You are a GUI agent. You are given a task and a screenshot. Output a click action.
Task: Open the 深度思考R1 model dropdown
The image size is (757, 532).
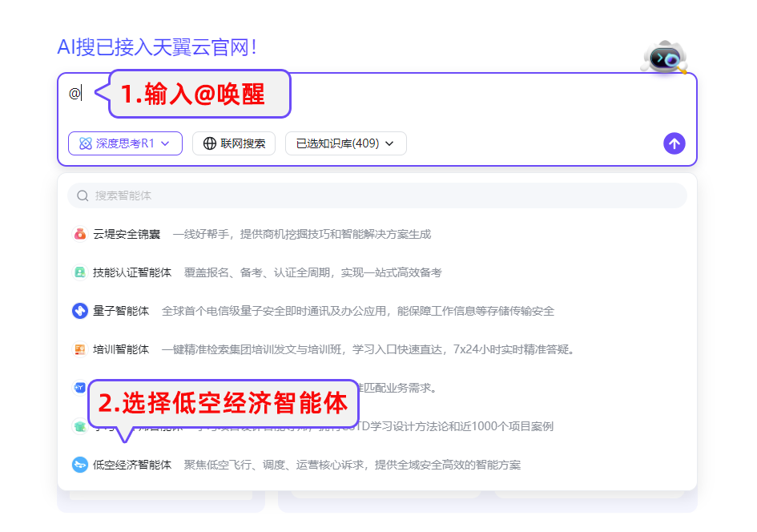(125, 143)
